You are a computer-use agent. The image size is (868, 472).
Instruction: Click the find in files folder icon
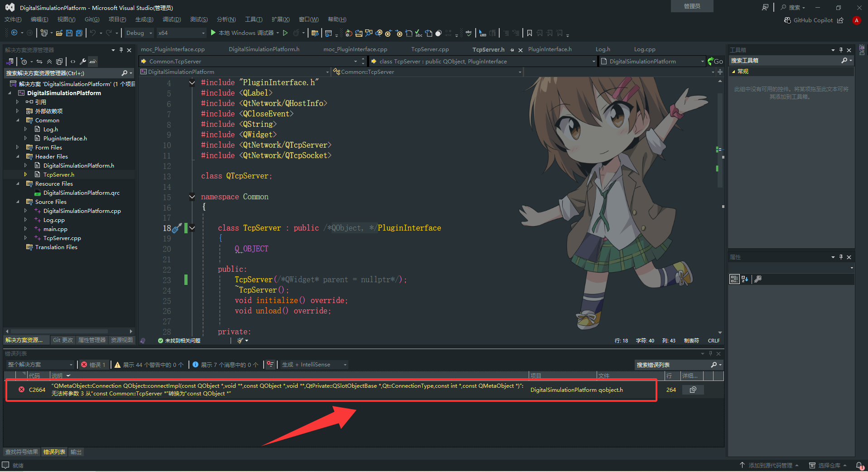tap(315, 33)
